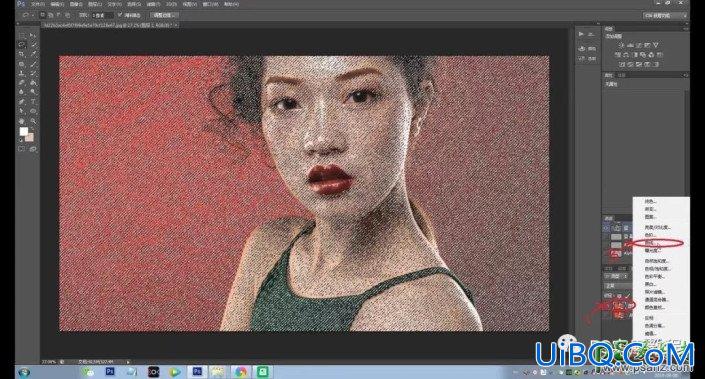The width and height of the screenshot is (705, 379).
Task: Switch to the 调整 (Adjustments) panel tab
Action: click(x=609, y=28)
